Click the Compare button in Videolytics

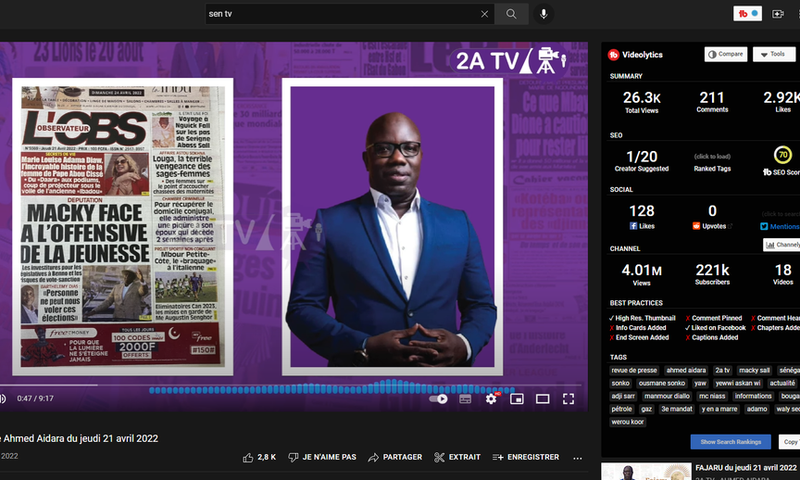click(x=726, y=54)
